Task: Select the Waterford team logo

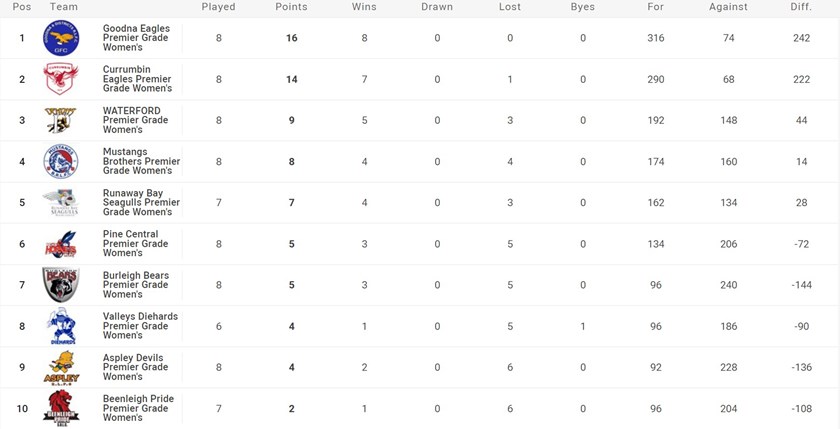Action: pyautogui.click(x=59, y=121)
